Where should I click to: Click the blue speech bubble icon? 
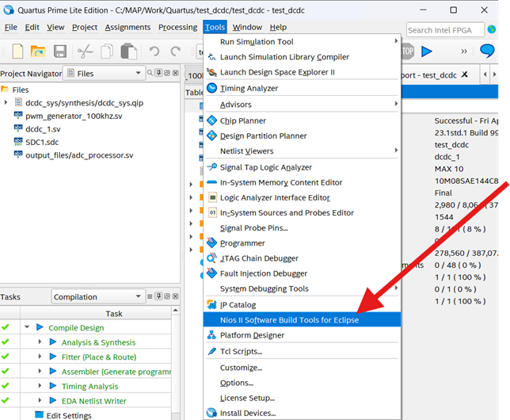[487, 52]
